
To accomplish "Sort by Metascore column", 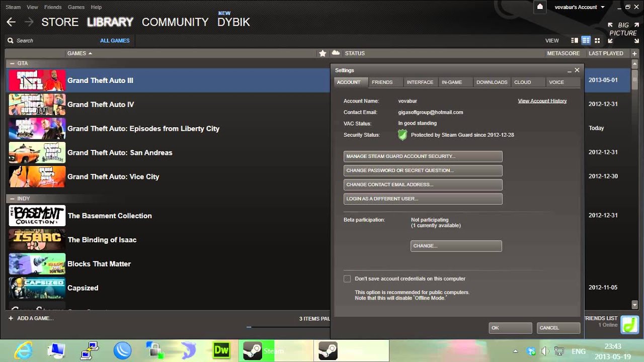I will tap(563, 53).
